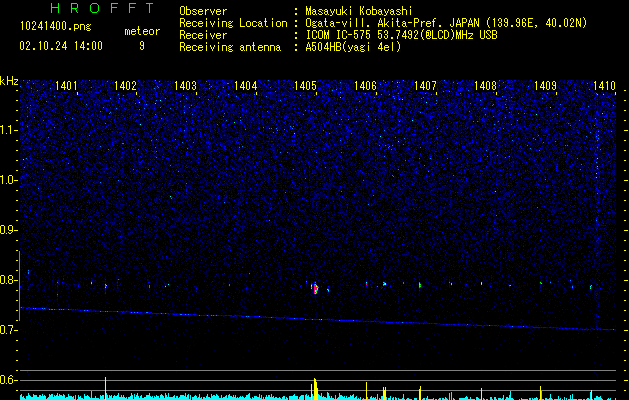Click the bright meteor echo near 1405
629x400 pixels.
point(315,288)
